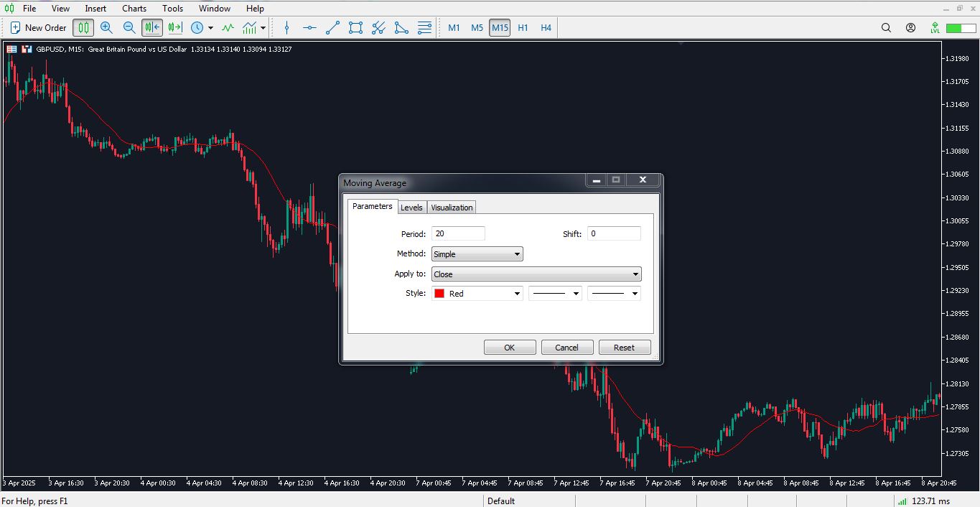The height and width of the screenshot is (507, 980).
Task: Select the Trendline drawing tool
Action: click(x=332, y=27)
